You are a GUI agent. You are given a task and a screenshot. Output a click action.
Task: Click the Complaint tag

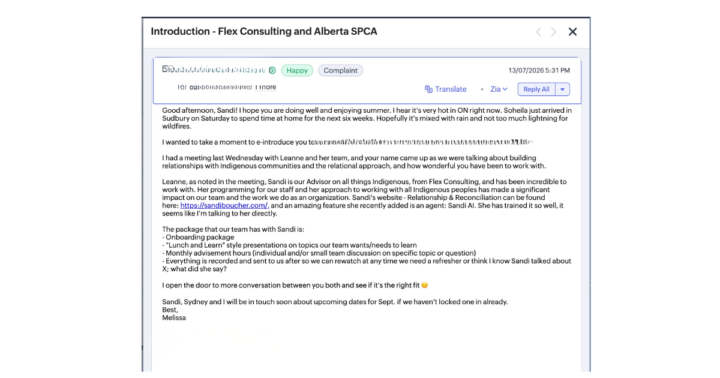pos(340,70)
